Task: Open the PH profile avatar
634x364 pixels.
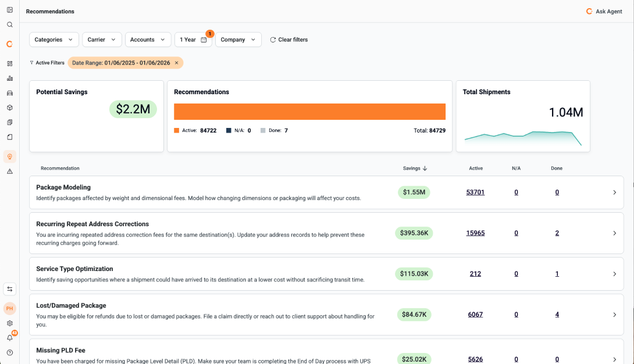Action: tap(9, 308)
